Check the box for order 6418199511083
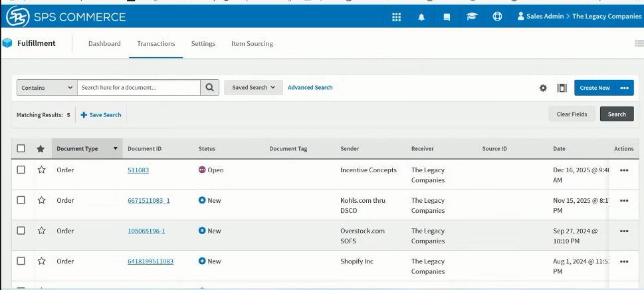 click(21, 261)
